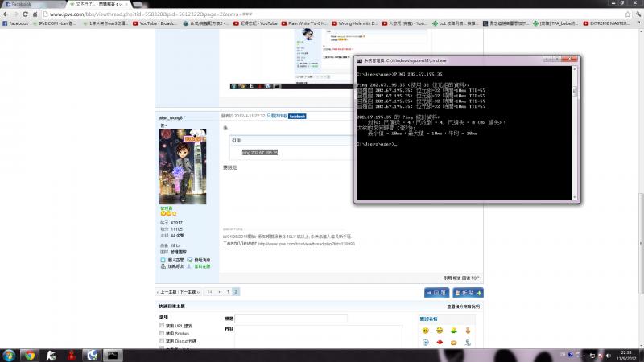This screenshot has height=362, width=644.
Task: Select page 2 in pagination
Action: [x=236, y=292]
